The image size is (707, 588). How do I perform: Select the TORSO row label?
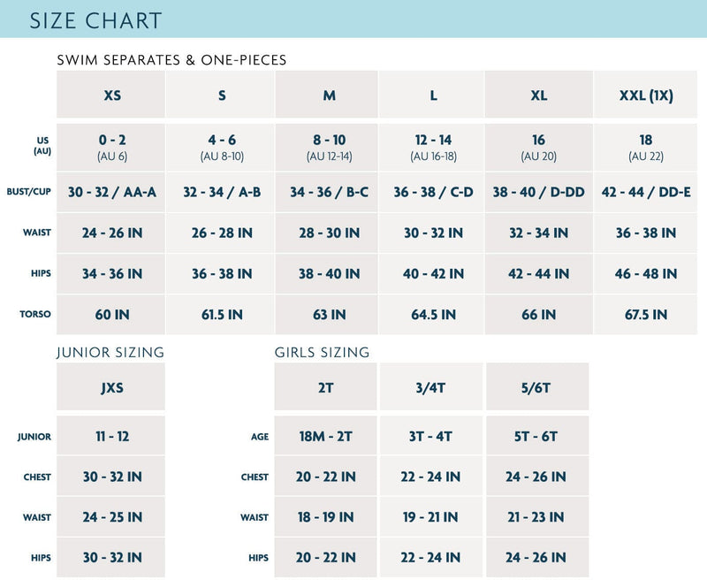pos(36,314)
